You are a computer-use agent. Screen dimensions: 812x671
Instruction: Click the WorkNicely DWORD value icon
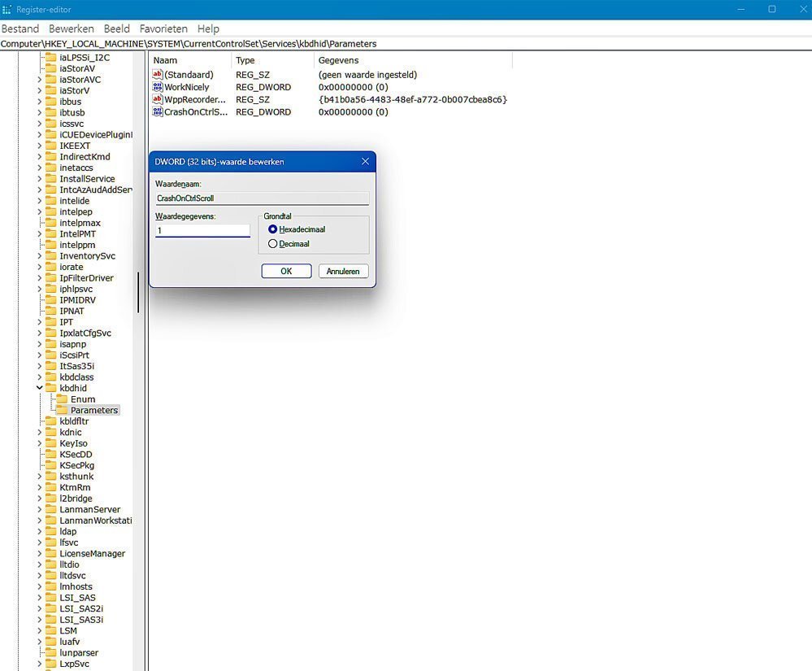(x=158, y=87)
